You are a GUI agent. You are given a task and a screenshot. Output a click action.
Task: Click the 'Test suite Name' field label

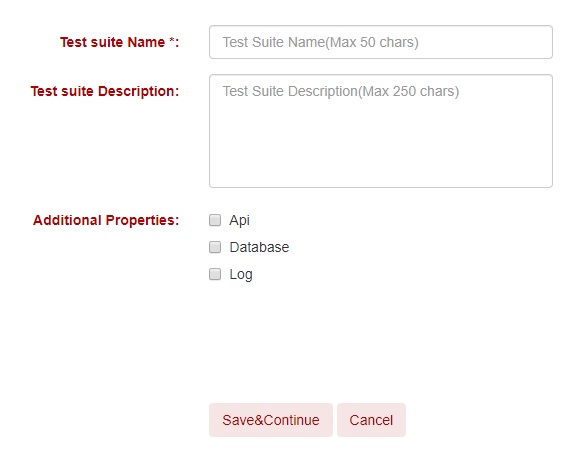[112, 42]
